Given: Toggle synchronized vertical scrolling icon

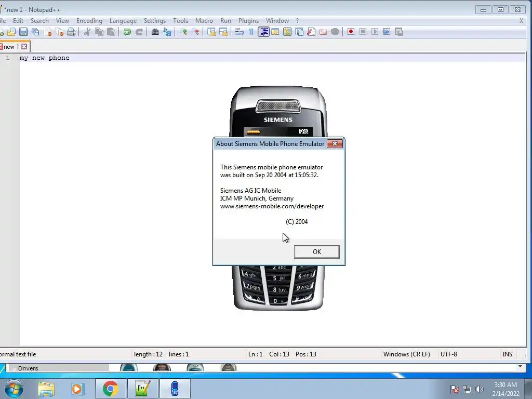Looking at the screenshot, I should click(211, 32).
